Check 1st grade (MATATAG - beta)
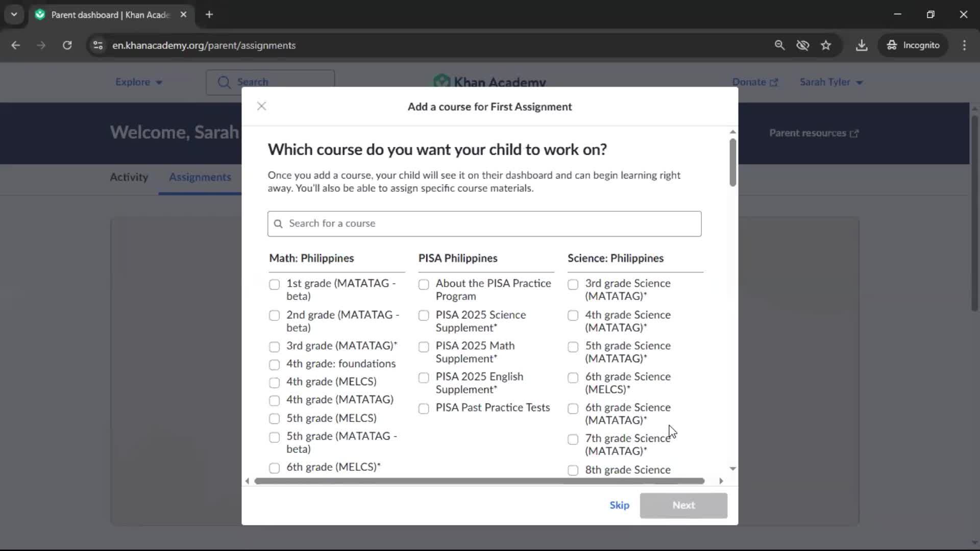980x551 pixels. 274,284
